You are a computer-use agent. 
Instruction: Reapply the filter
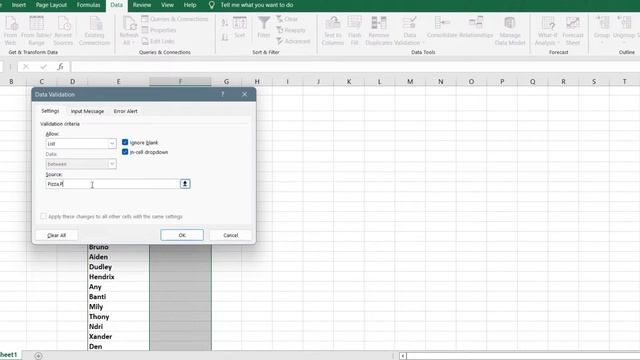point(291,30)
